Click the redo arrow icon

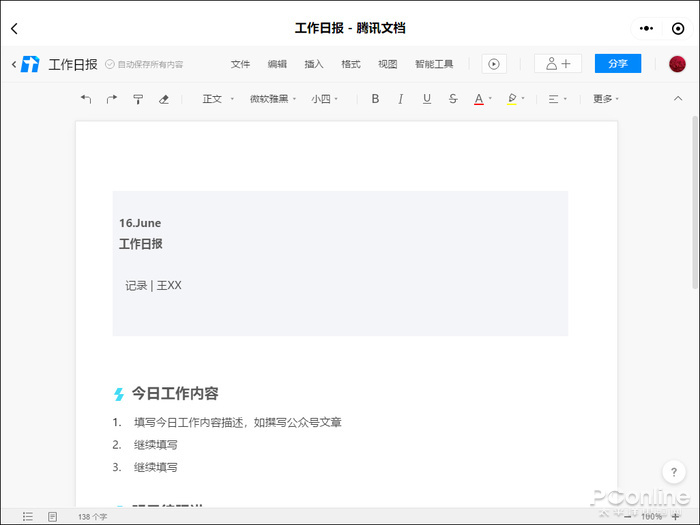point(112,99)
